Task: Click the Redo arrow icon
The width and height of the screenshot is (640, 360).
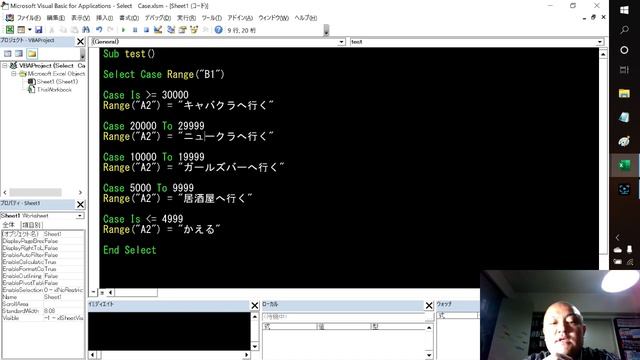Action: [x=110, y=29]
